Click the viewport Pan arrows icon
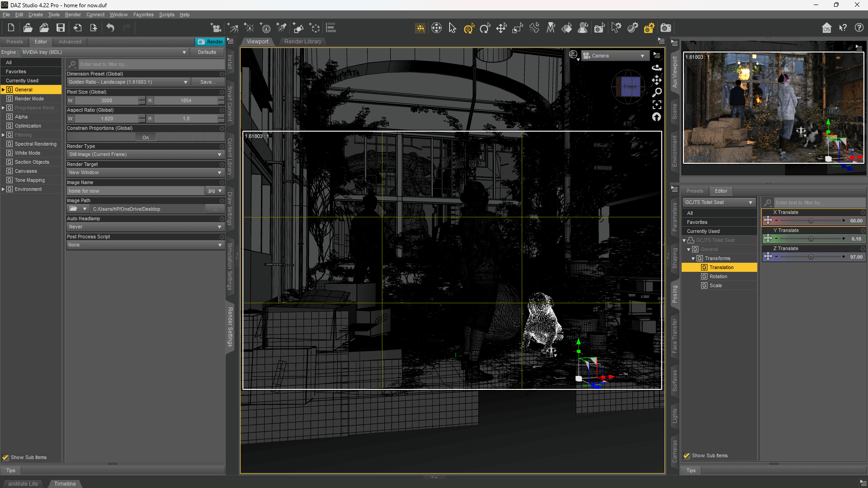 (x=657, y=80)
